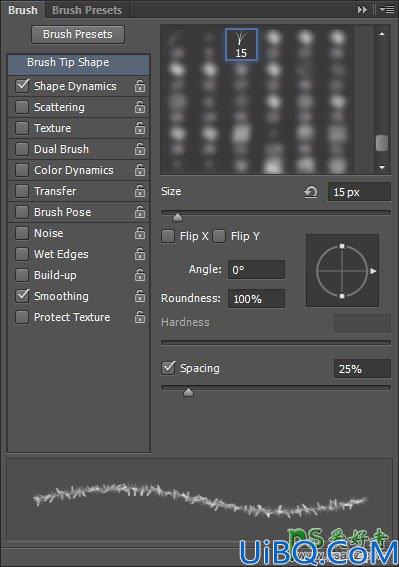Click the Spacing slider handle
Image resolution: width=399 pixels, height=567 pixels.
pyautogui.click(x=188, y=392)
